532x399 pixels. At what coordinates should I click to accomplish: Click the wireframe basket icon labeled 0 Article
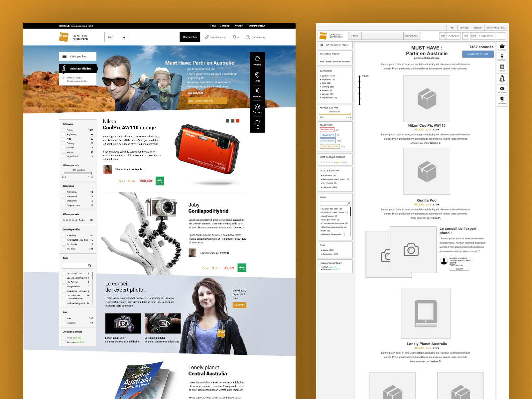[502, 46]
